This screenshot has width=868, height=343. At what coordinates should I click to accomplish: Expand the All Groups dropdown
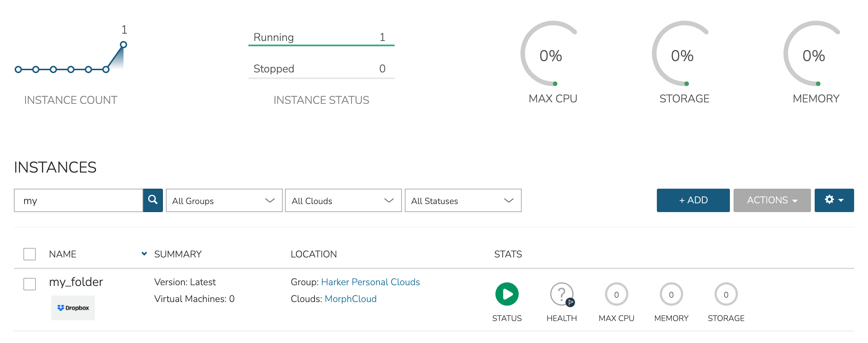(224, 200)
